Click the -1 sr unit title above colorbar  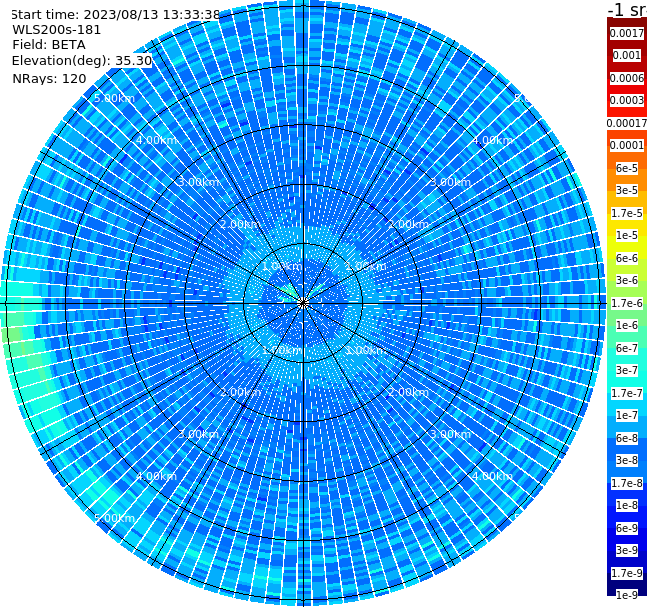coord(627,9)
